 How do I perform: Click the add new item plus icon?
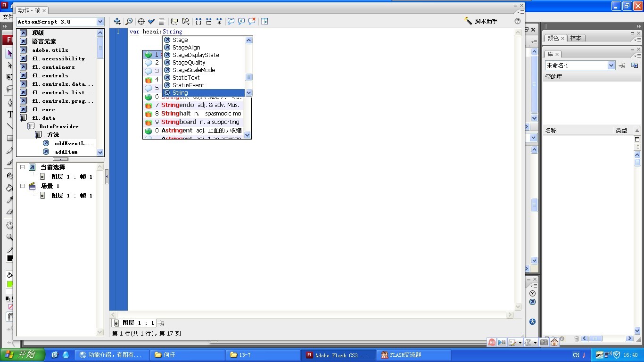pyautogui.click(x=117, y=21)
